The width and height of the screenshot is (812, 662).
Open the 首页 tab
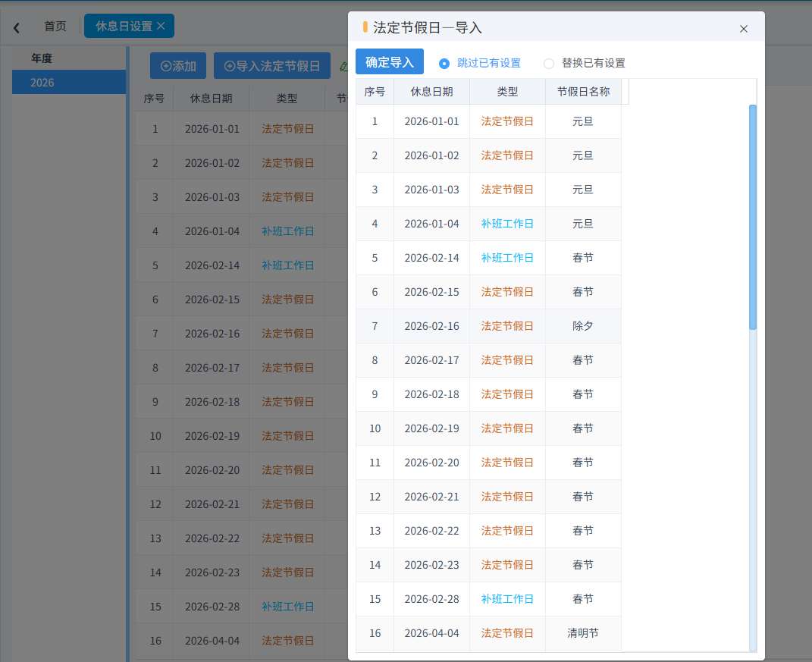pos(55,26)
